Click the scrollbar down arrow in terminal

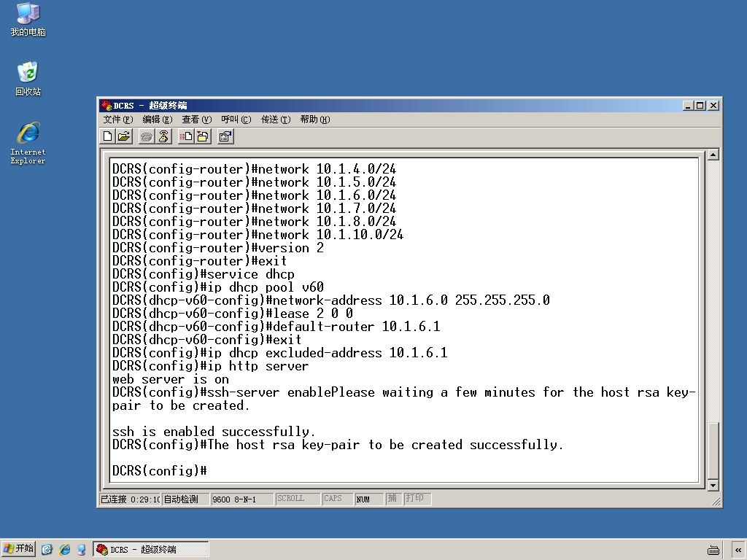tap(713, 485)
